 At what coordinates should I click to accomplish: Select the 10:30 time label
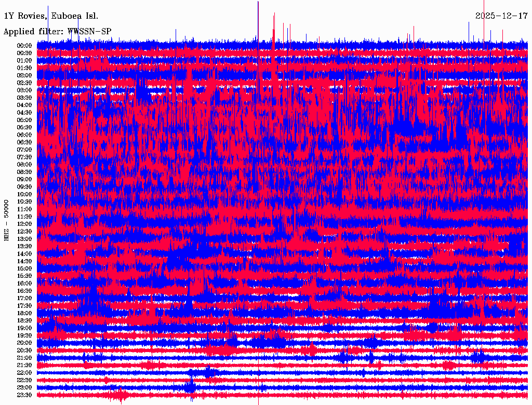pyautogui.click(x=24, y=202)
